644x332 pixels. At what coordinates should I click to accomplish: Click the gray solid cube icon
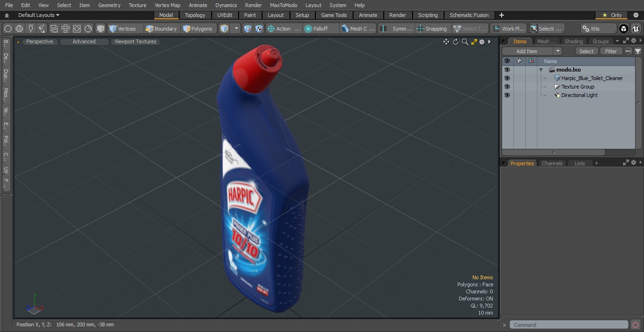(100, 29)
